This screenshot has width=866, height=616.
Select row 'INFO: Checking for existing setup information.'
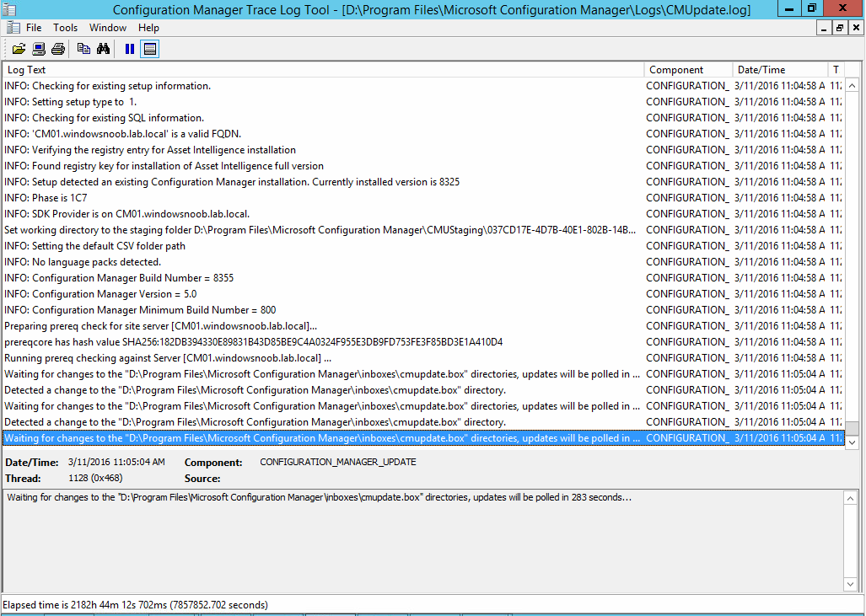(423, 86)
